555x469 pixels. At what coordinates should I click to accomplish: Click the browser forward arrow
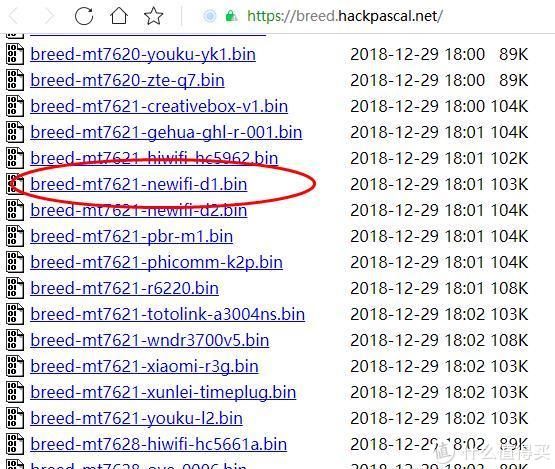pos(49,16)
